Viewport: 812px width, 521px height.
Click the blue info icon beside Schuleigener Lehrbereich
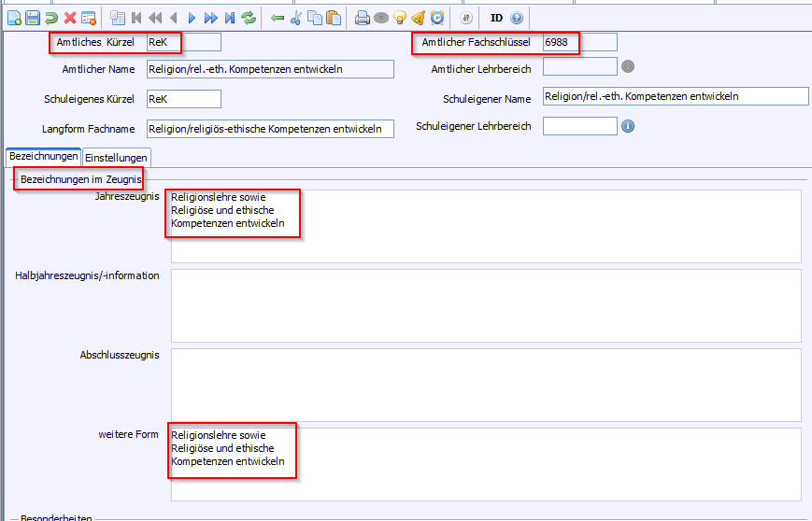628,126
